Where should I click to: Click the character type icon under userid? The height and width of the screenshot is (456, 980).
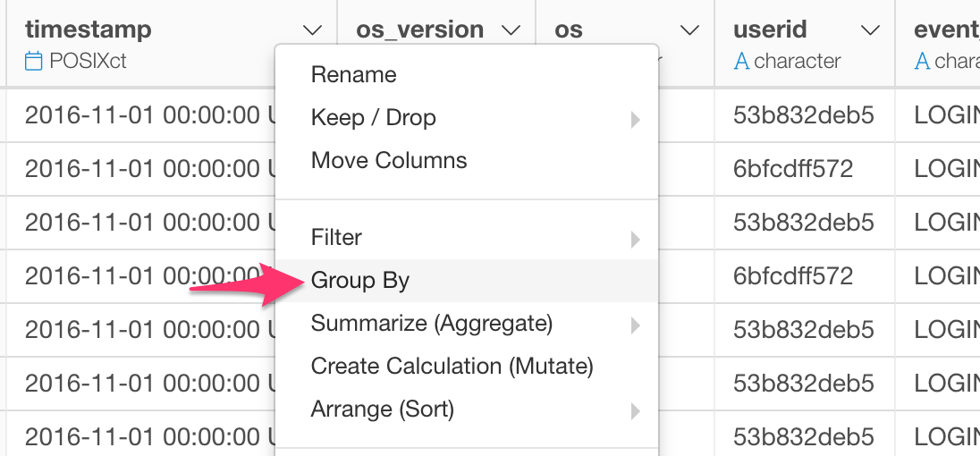point(741,61)
